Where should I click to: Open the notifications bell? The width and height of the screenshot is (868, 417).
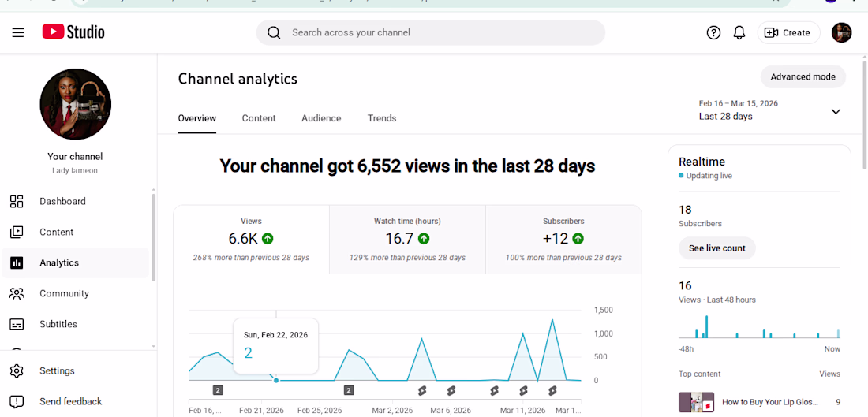[739, 32]
